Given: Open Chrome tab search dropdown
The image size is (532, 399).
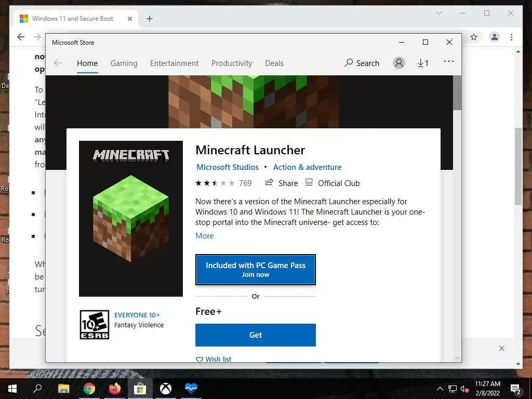Looking at the screenshot, I should point(438,13).
